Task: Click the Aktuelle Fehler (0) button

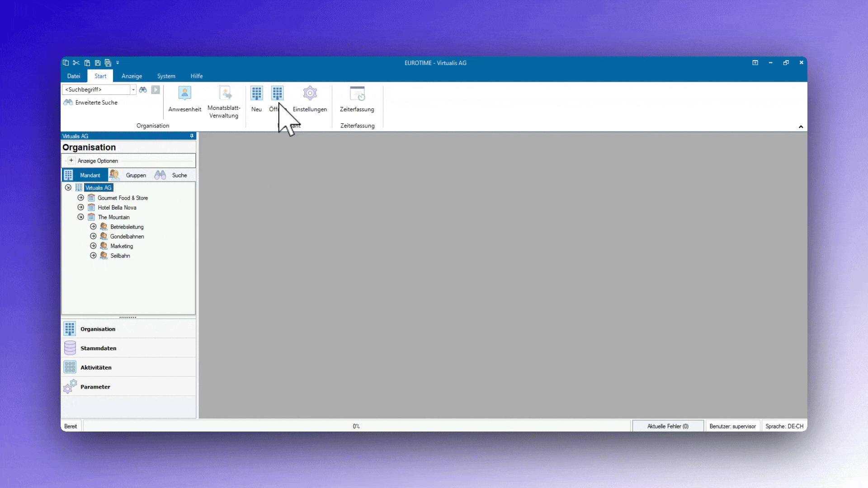Action: pyautogui.click(x=667, y=426)
